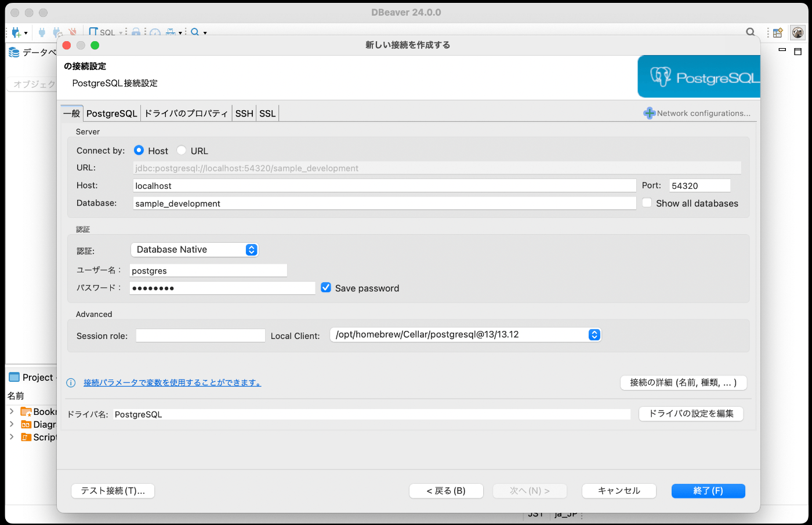Click the Reconnect plug icon in toolbar

click(57, 32)
